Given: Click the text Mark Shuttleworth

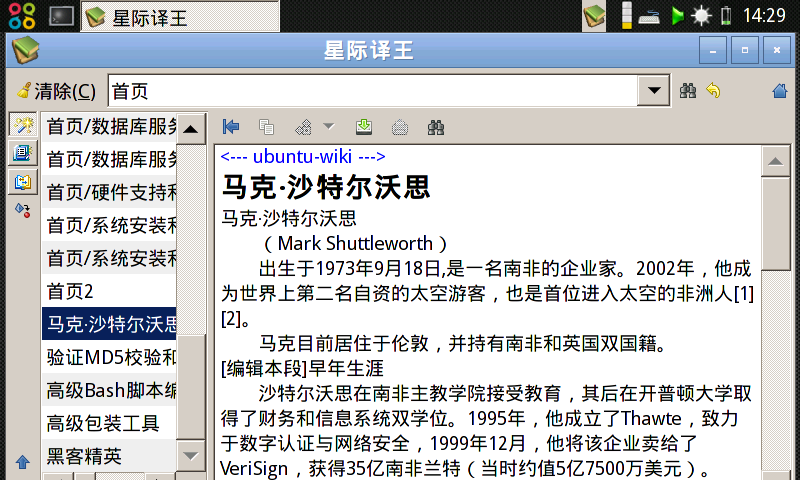Looking at the screenshot, I should coord(355,243).
